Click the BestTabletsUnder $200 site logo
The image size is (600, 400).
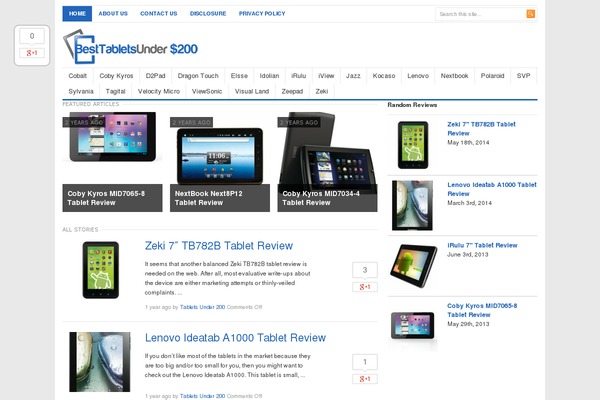130,47
